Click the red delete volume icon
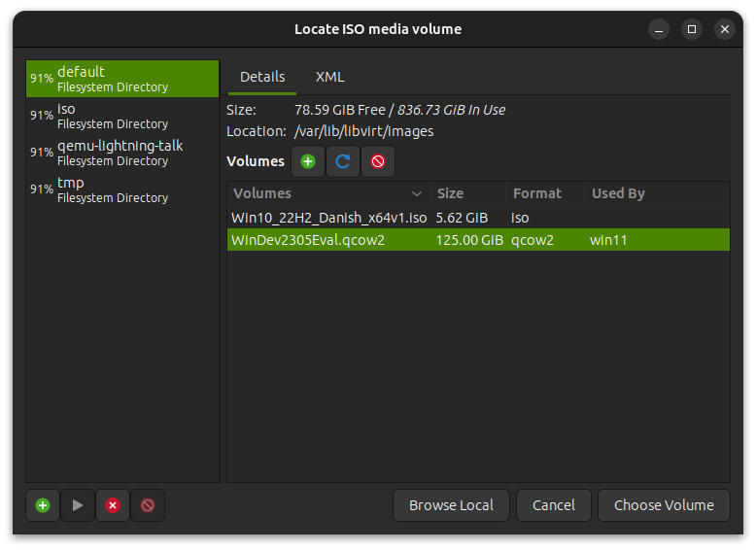Viewport: 756px width, 550px height. (x=378, y=161)
